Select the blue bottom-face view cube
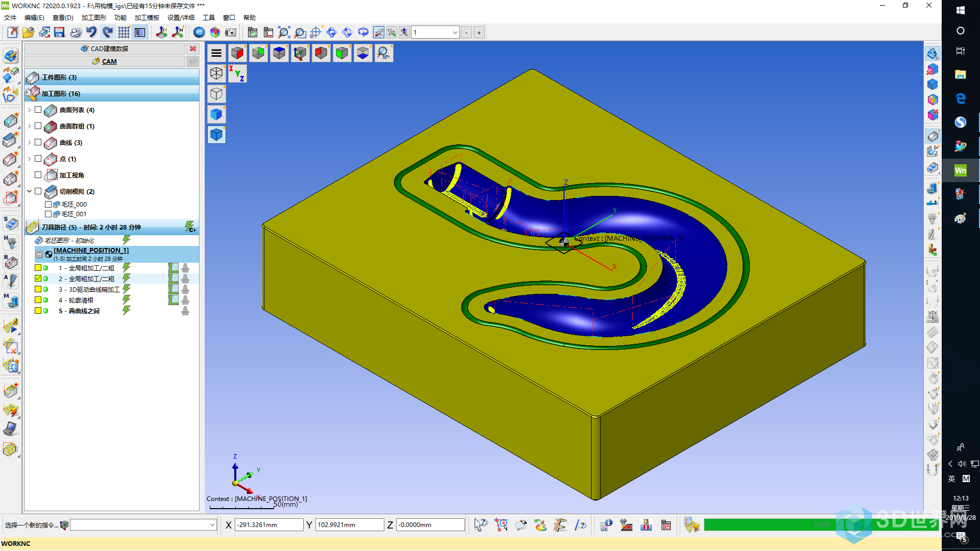This screenshot has height=551, width=980. [363, 53]
